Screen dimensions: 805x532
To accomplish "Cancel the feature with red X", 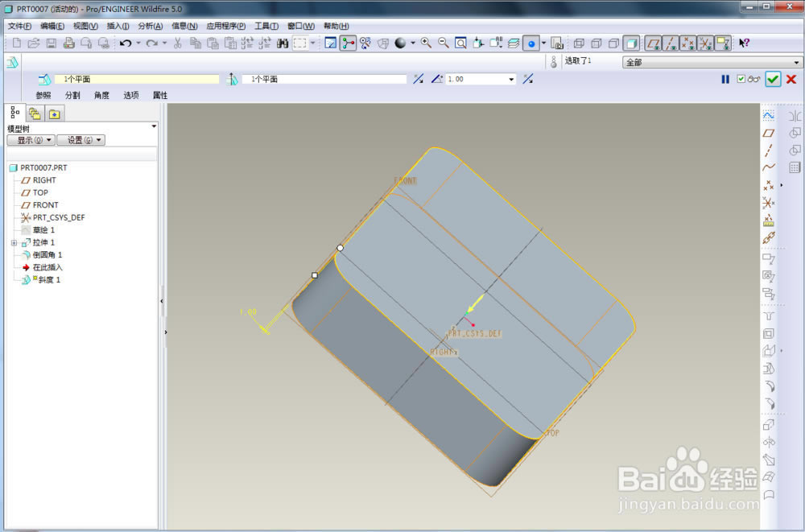I will 791,79.
